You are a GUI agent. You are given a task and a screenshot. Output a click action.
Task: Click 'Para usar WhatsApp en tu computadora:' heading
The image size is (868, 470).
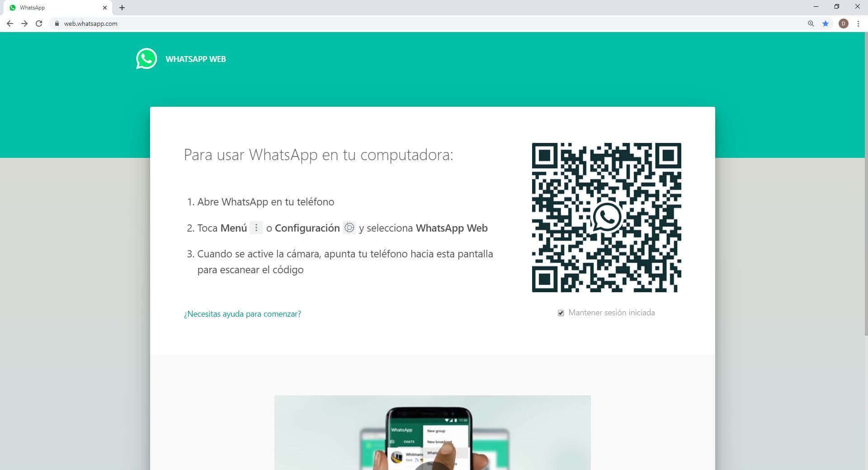click(318, 155)
